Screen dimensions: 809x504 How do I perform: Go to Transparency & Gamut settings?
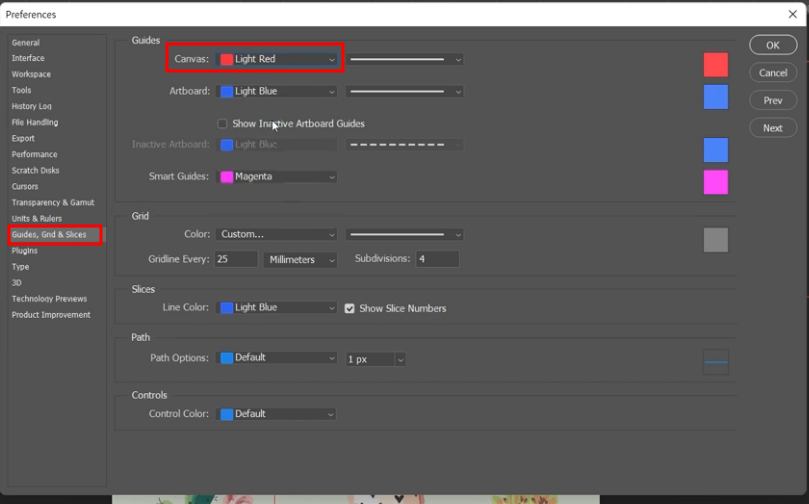point(53,202)
